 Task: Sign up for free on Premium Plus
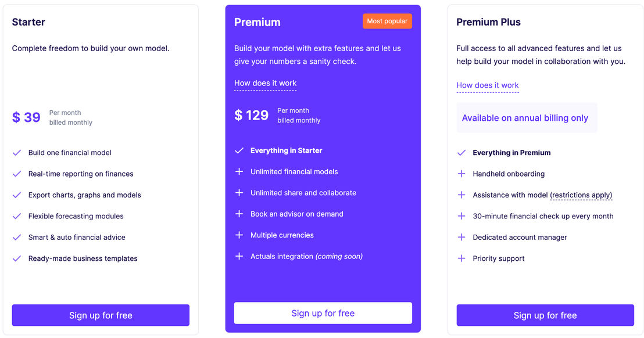pos(545,315)
